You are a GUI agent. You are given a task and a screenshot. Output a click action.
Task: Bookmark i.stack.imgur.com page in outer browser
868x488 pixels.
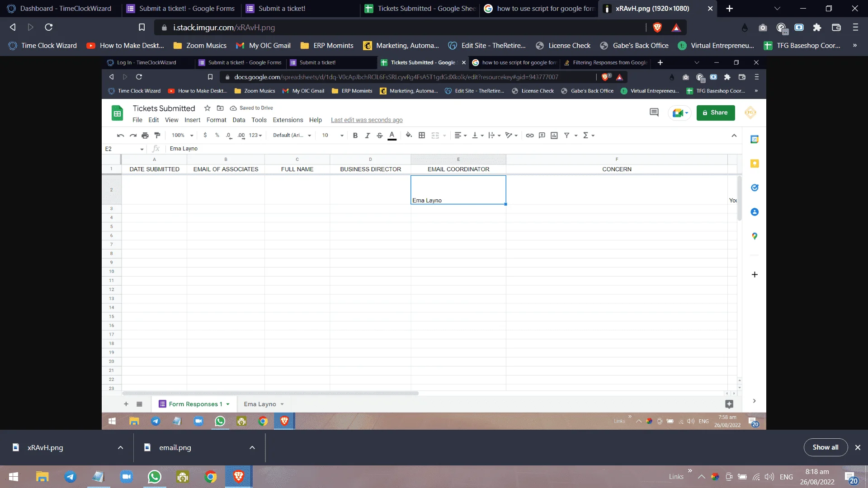tap(142, 28)
